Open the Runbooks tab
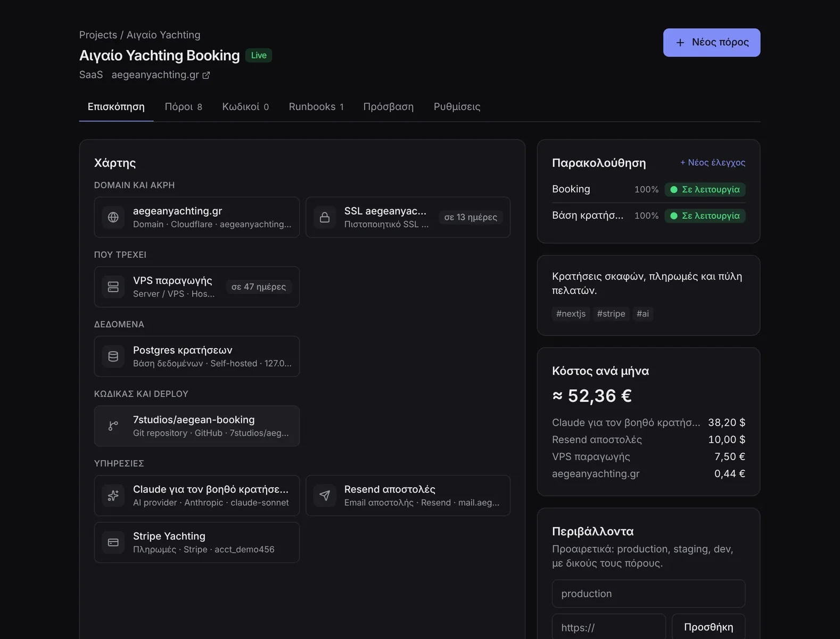The width and height of the screenshot is (840, 639). [x=316, y=106]
